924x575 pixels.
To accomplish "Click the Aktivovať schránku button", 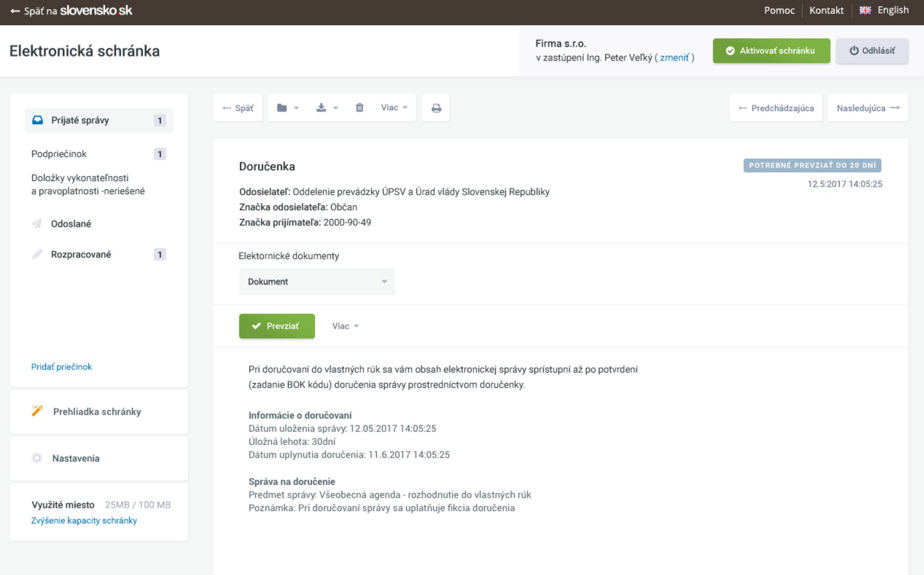I will [771, 51].
